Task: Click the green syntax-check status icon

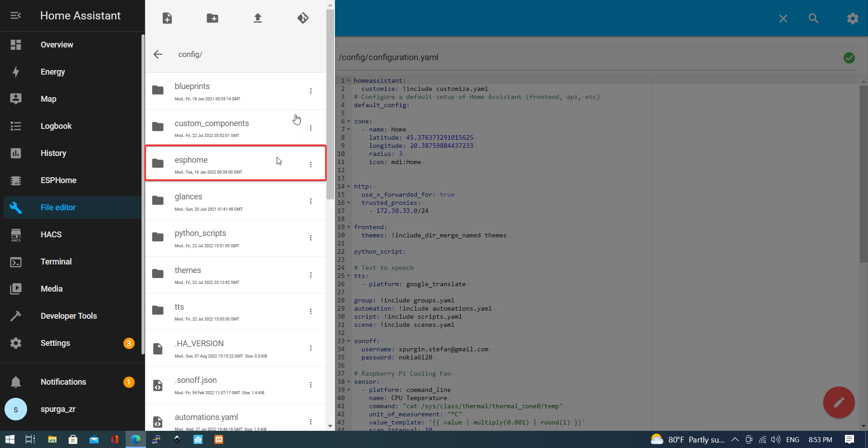Action: (x=849, y=58)
